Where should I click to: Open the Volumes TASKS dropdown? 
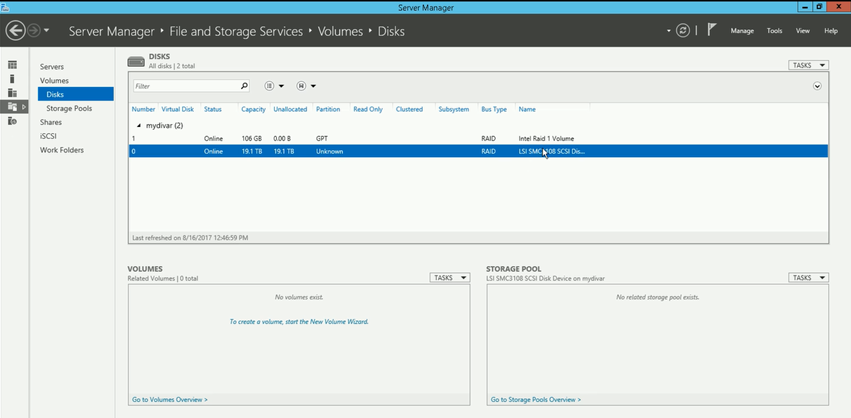coord(449,278)
